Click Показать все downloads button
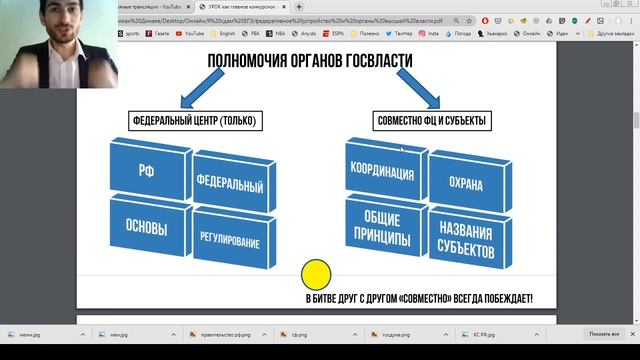This screenshot has height=360, width=640. [604, 334]
